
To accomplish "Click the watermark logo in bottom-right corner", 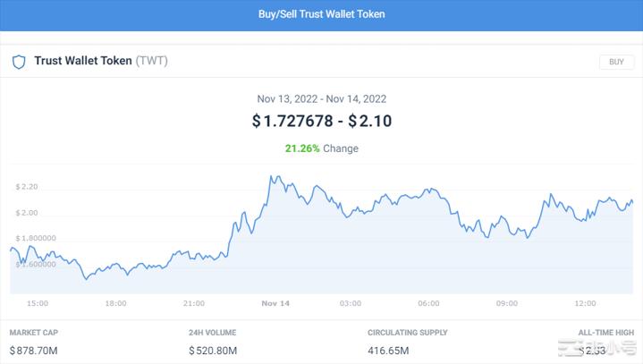I will 597,350.
